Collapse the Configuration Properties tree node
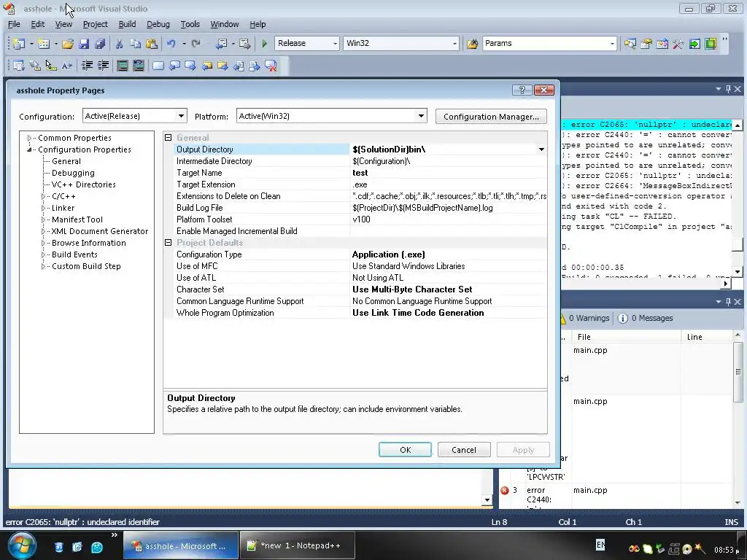The height and width of the screenshot is (560, 747). click(x=29, y=149)
